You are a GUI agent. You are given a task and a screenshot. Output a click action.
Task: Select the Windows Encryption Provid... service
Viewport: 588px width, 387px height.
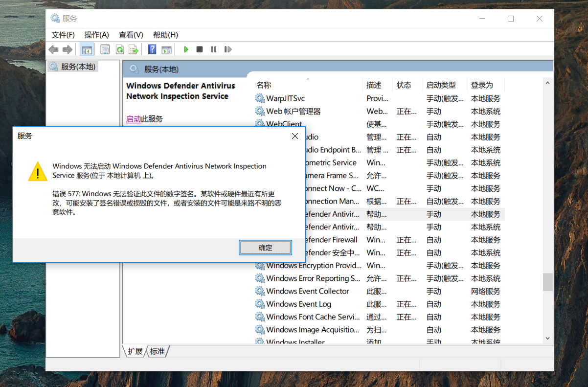pyautogui.click(x=379, y=265)
